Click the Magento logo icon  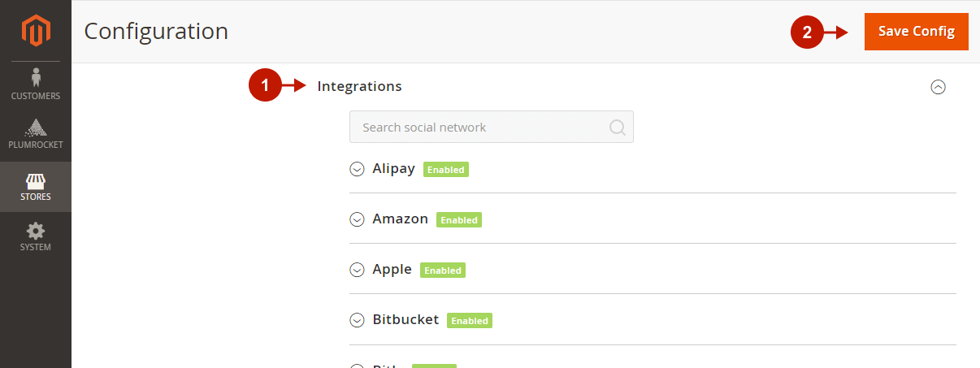[x=36, y=31]
